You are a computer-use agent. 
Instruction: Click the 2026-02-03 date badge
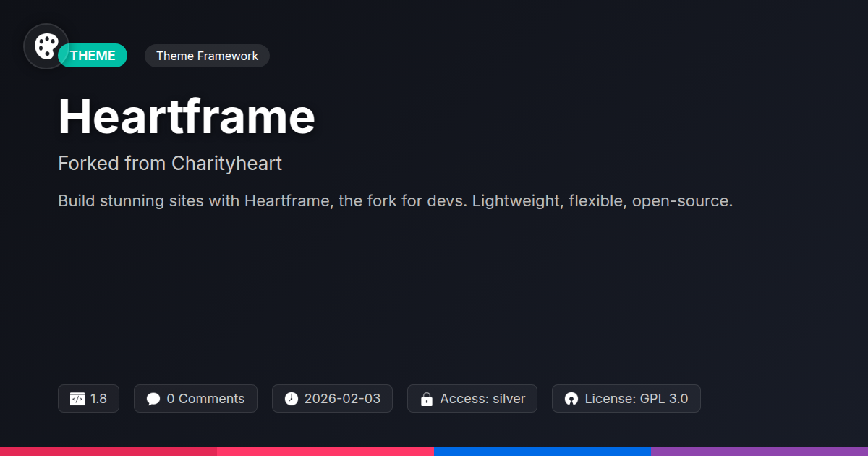pos(332,399)
